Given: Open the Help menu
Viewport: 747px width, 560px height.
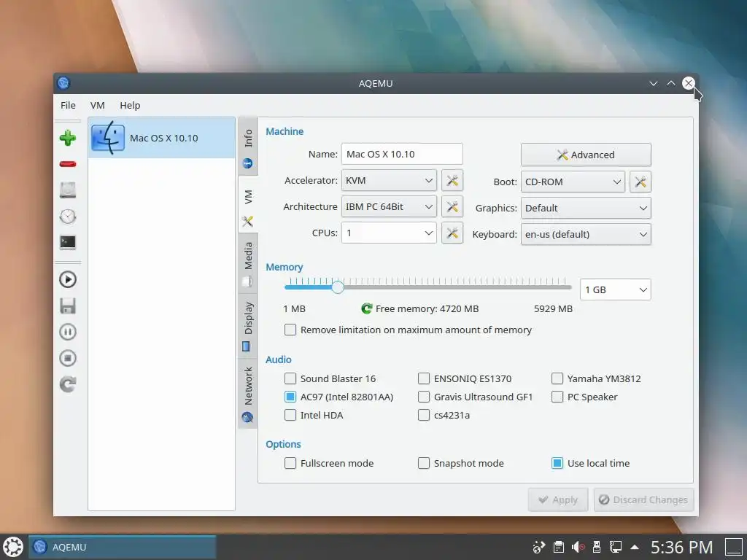Looking at the screenshot, I should [x=130, y=105].
